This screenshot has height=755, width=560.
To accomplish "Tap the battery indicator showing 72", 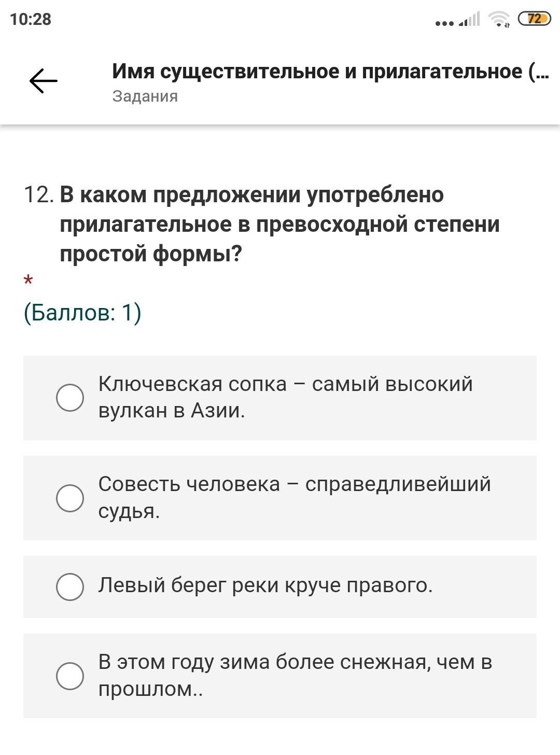I will coord(534,19).
